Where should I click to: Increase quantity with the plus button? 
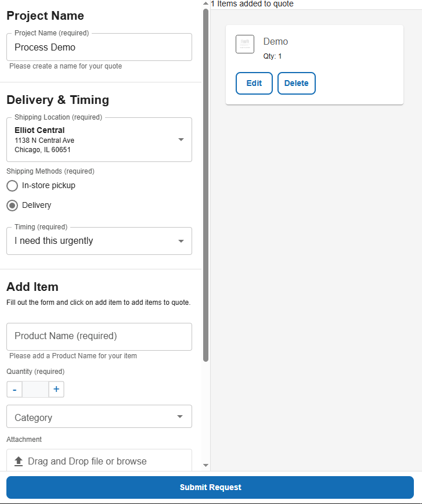point(56,389)
